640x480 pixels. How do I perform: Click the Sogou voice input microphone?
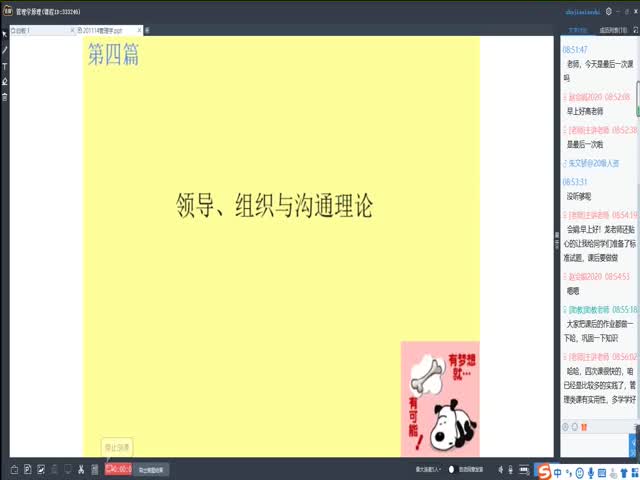click(x=591, y=473)
